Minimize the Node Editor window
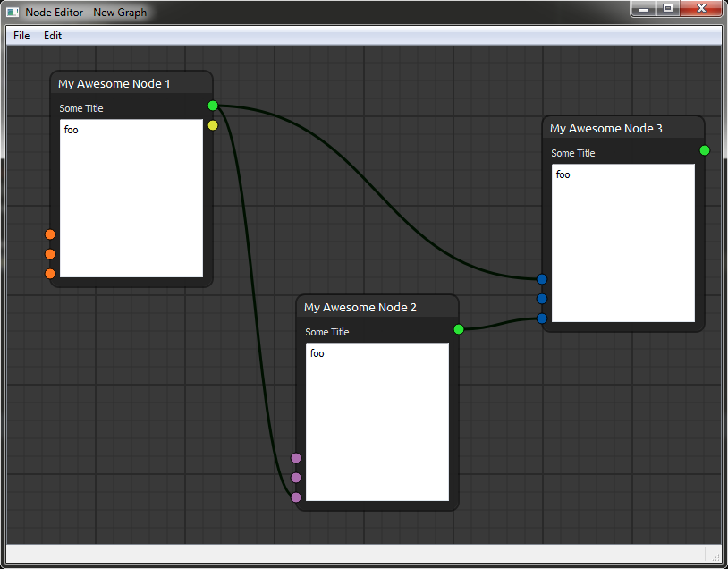 point(644,8)
